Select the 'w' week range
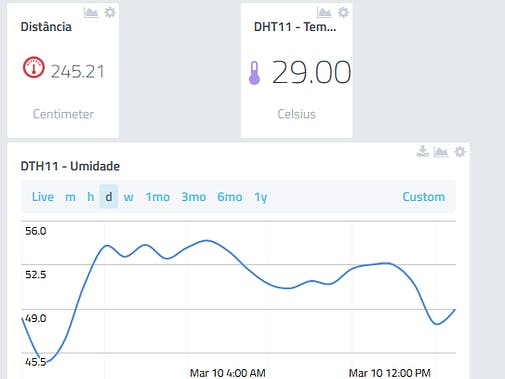Image resolution: width=505 pixels, height=379 pixels. tap(128, 197)
